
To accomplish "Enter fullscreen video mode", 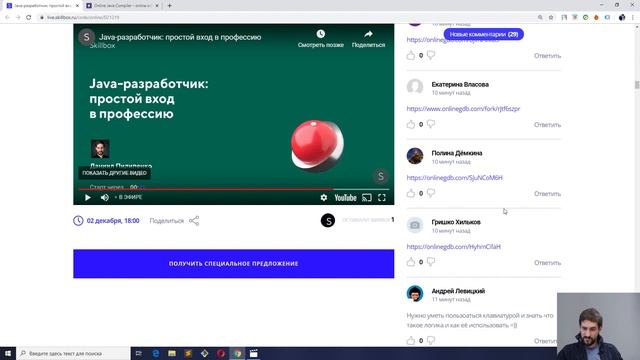I will [382, 198].
